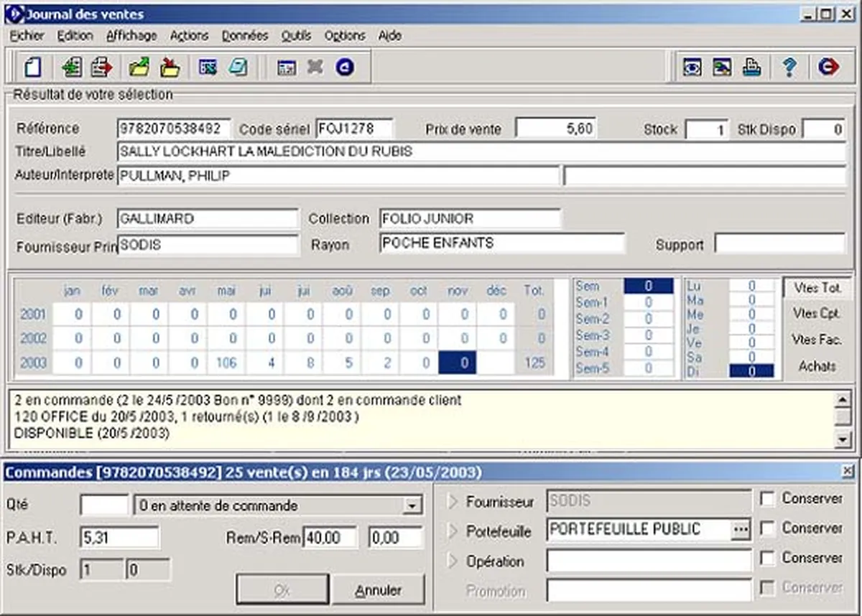The width and height of the screenshot is (862, 616).
Task: Tick the Conserver checkbox beside Opération
Action: (767, 559)
